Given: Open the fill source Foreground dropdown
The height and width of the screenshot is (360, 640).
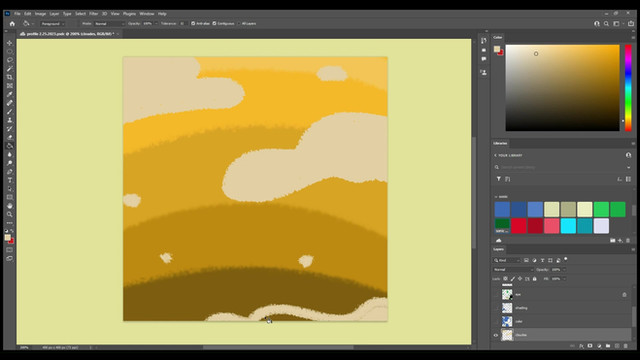Looking at the screenshot, I should (53, 24).
